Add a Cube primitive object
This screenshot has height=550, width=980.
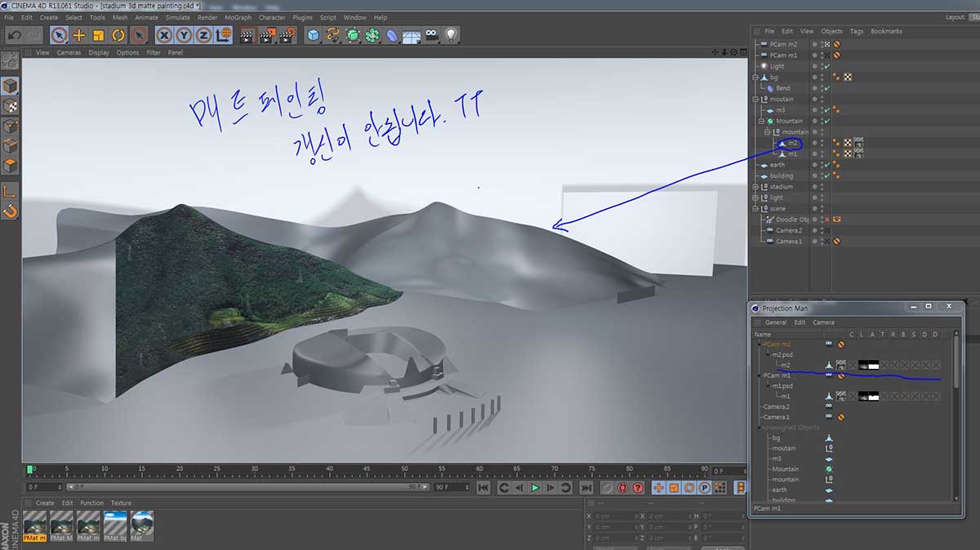click(313, 35)
